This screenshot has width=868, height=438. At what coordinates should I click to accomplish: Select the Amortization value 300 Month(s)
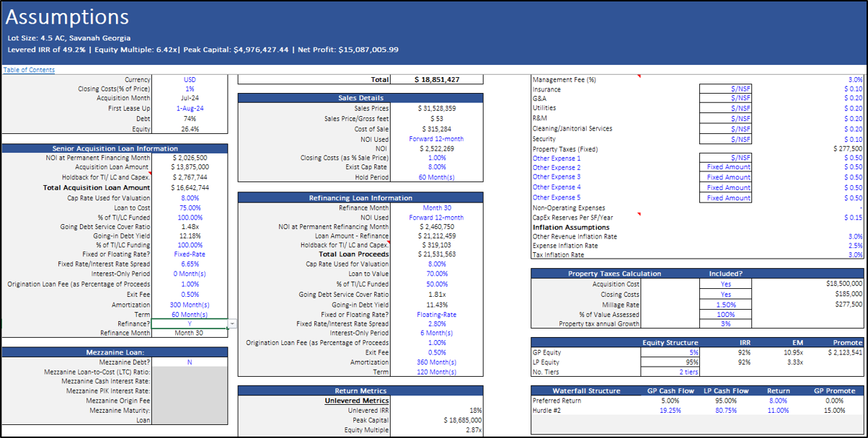pos(190,305)
